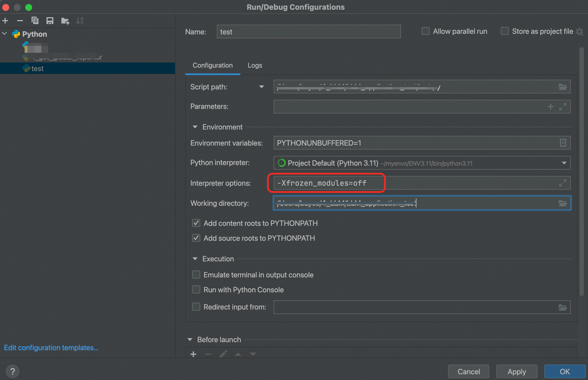The width and height of the screenshot is (588, 380).
Task: Open the Python interpreter dropdown
Action: tap(564, 163)
